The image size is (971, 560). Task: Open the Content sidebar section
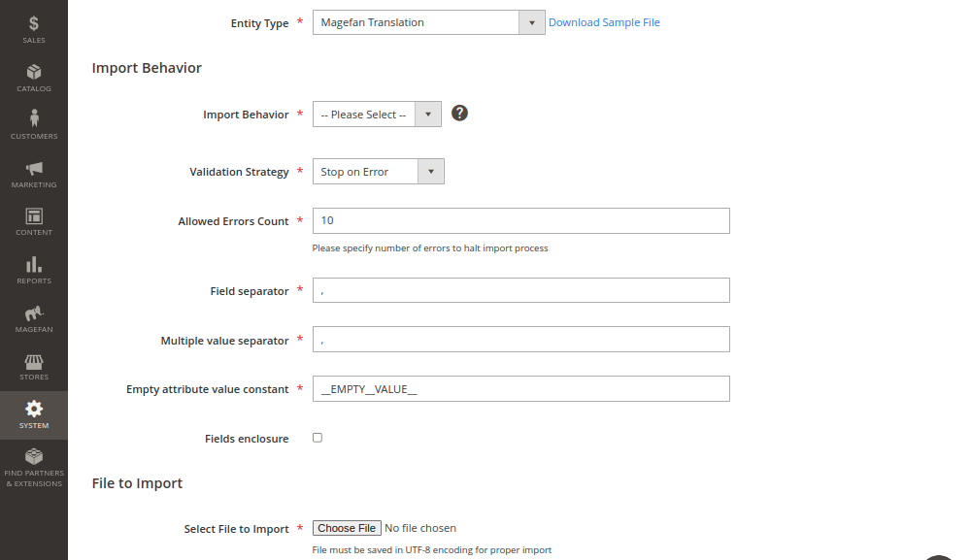pos(33,221)
